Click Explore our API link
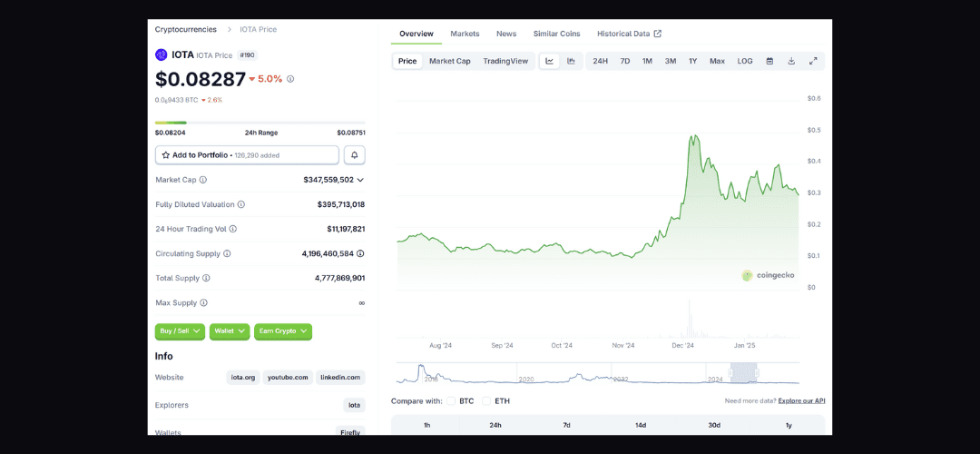Image resolution: width=980 pixels, height=454 pixels. [x=801, y=400]
